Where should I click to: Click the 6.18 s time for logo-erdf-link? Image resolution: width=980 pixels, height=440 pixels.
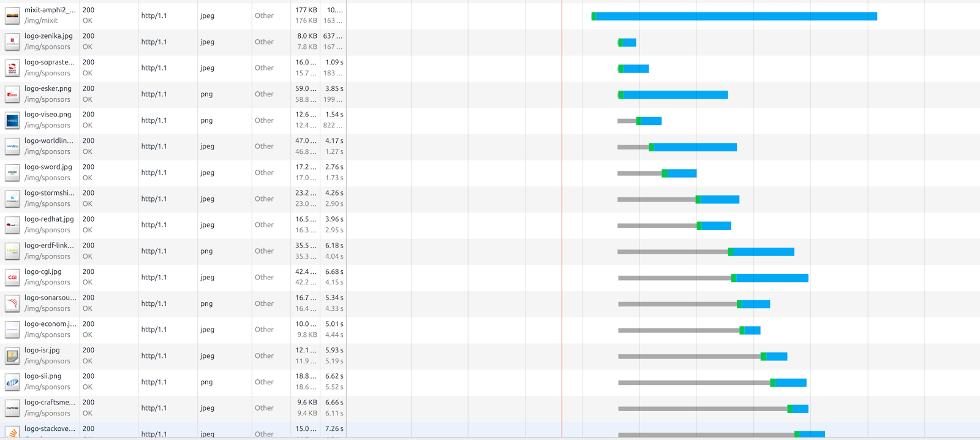[334, 246]
